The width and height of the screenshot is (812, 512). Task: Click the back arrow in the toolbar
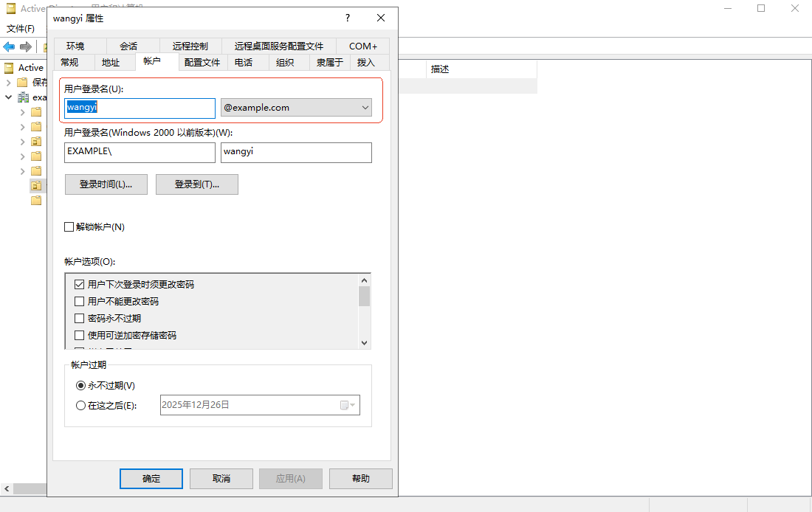pos(9,46)
